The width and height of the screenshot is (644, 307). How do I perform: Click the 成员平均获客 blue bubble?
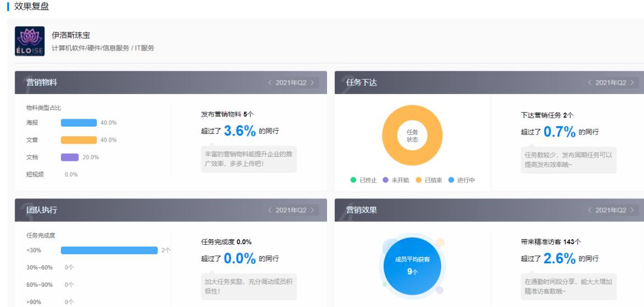tap(412, 266)
